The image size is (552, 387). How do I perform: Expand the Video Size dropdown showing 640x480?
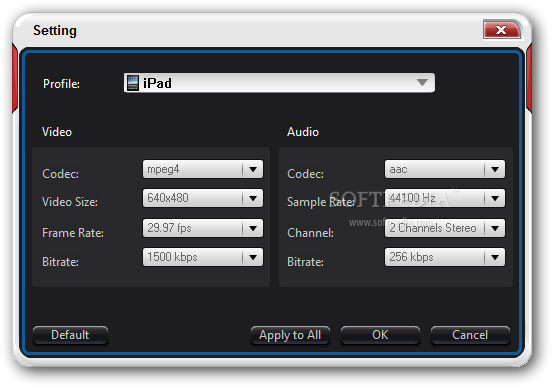click(x=203, y=198)
